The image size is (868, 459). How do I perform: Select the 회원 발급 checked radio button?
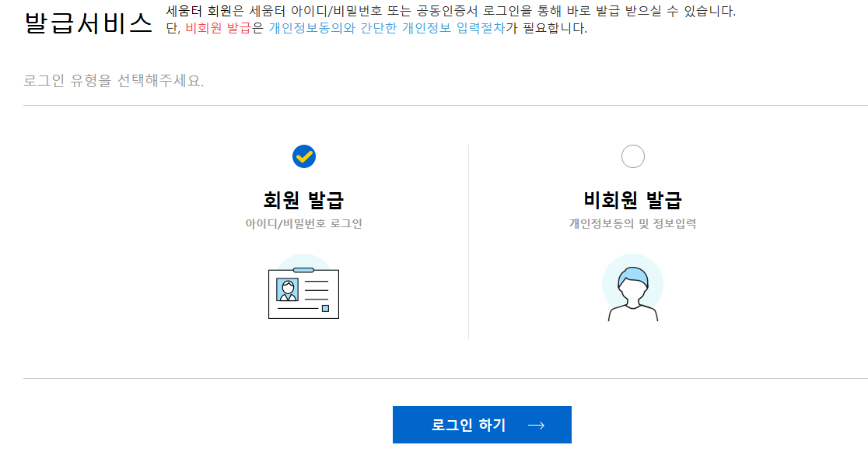pos(304,156)
